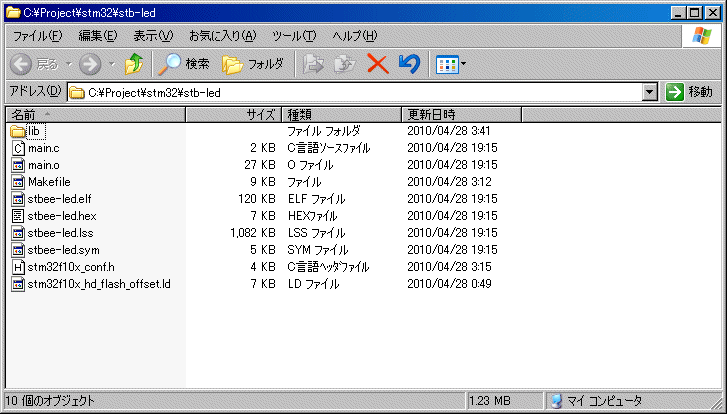
Task: Click the file name stbee-led.hex
Action: tap(62, 216)
